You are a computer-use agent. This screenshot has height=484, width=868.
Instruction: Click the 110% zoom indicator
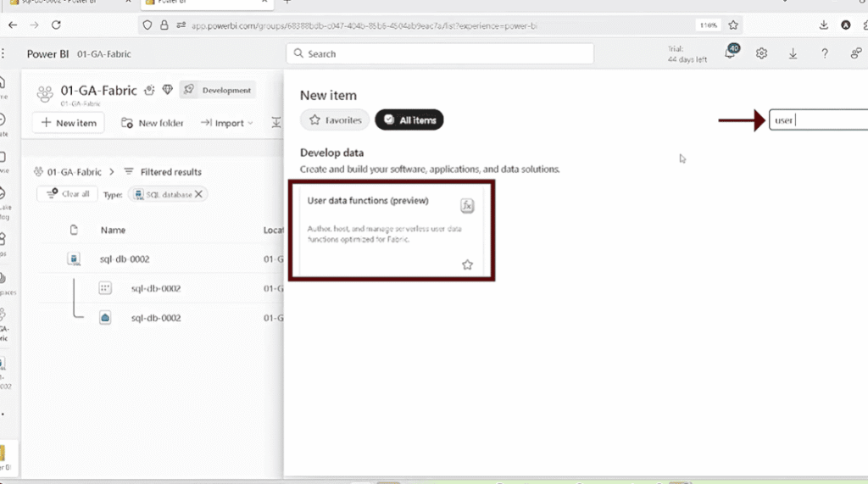point(708,25)
